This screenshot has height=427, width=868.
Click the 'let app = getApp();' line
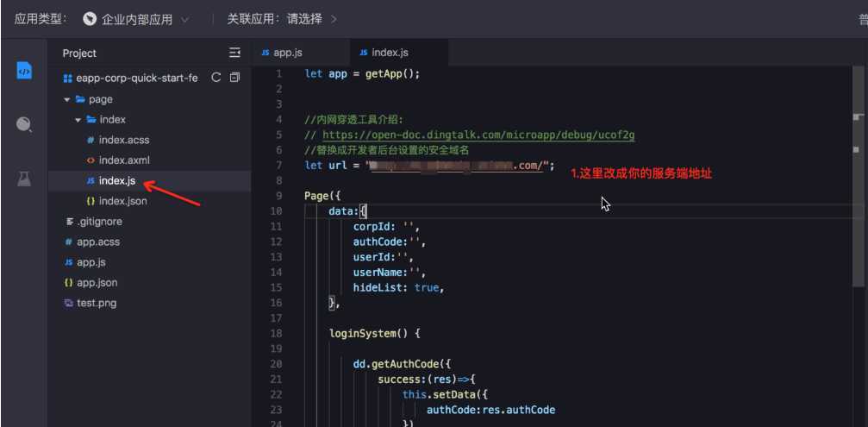[363, 73]
